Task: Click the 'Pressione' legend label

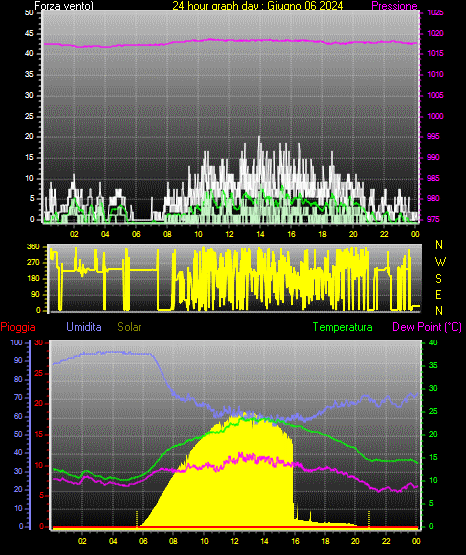Action: pyautogui.click(x=394, y=6)
